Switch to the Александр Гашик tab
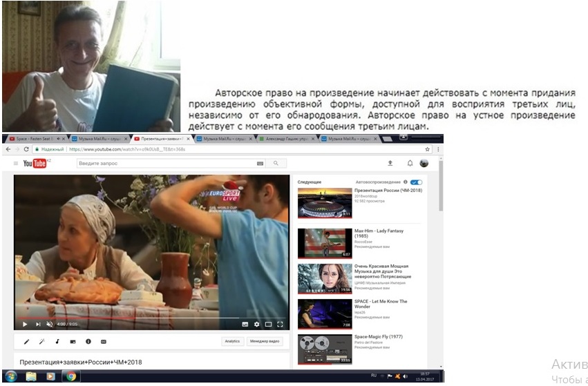The height and width of the screenshot is (386, 588). click(287, 139)
